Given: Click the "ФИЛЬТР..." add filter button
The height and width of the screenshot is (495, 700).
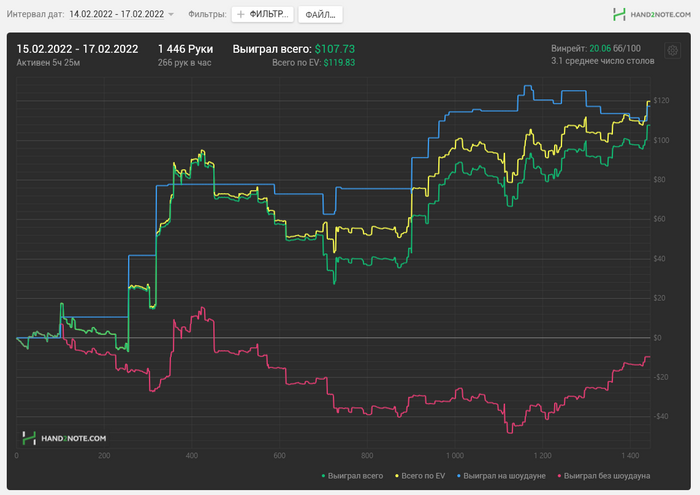Looking at the screenshot, I should (x=264, y=15).
